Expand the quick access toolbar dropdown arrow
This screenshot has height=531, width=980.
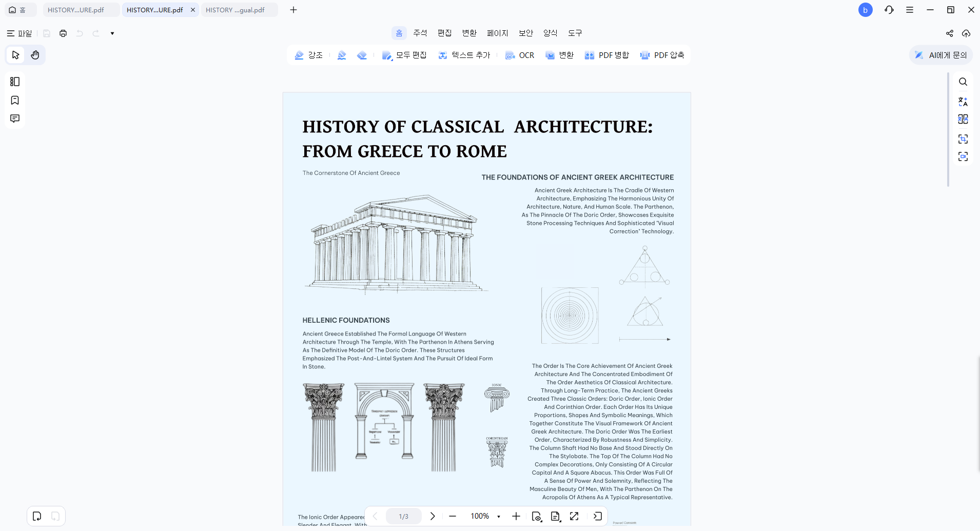pos(112,33)
